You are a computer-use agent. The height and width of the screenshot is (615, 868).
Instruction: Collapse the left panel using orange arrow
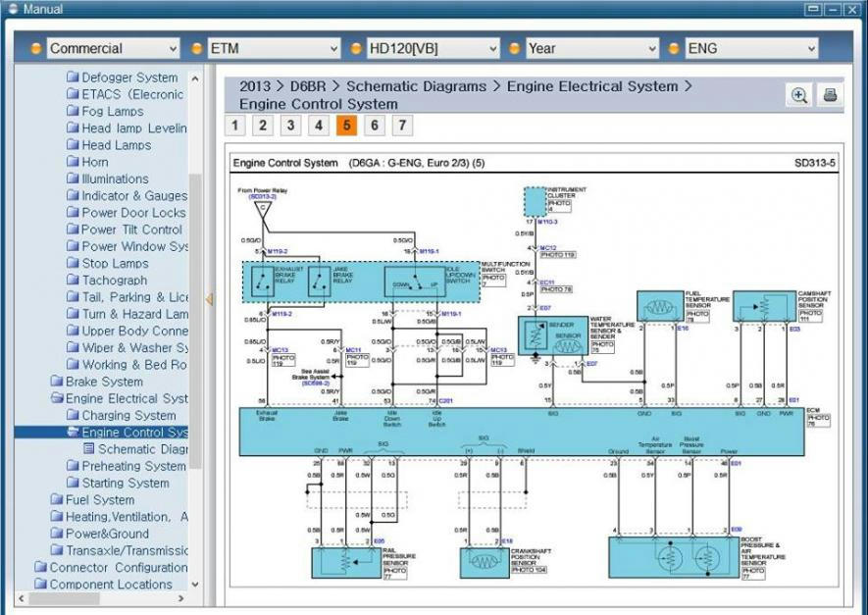[208, 299]
